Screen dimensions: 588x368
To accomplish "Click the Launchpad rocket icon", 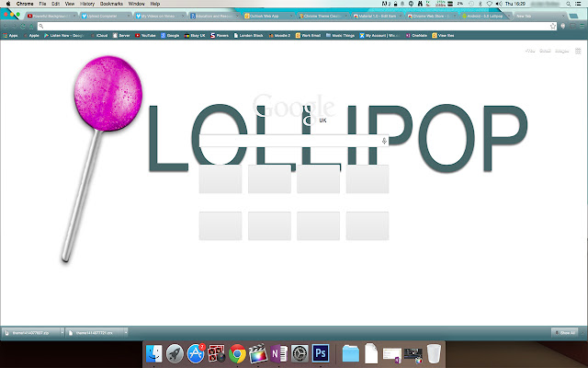I will [x=175, y=352].
